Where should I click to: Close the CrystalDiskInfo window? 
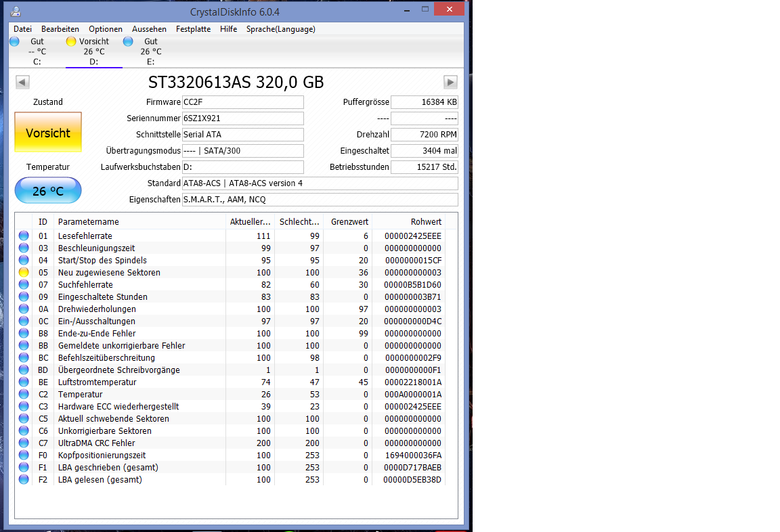click(449, 9)
